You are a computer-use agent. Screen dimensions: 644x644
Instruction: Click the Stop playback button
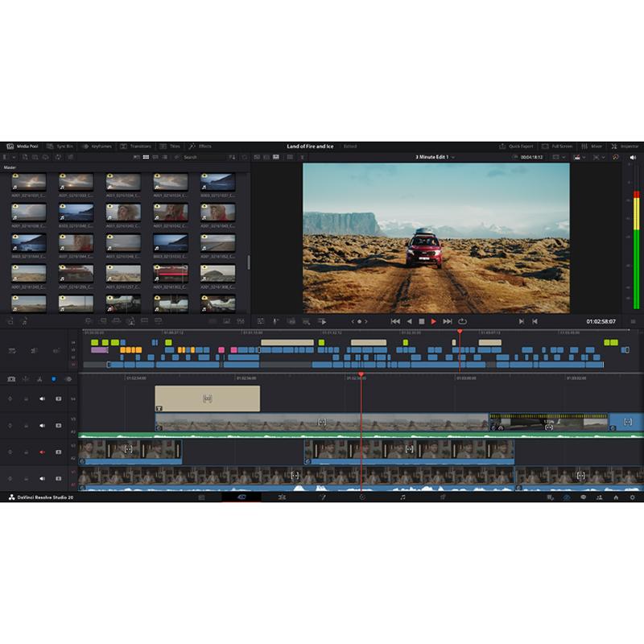tap(421, 321)
